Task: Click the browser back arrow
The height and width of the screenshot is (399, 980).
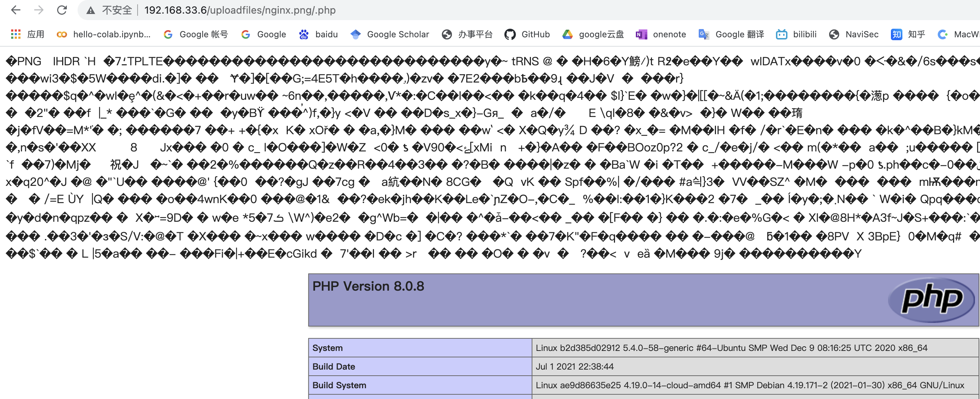Action: (x=15, y=10)
